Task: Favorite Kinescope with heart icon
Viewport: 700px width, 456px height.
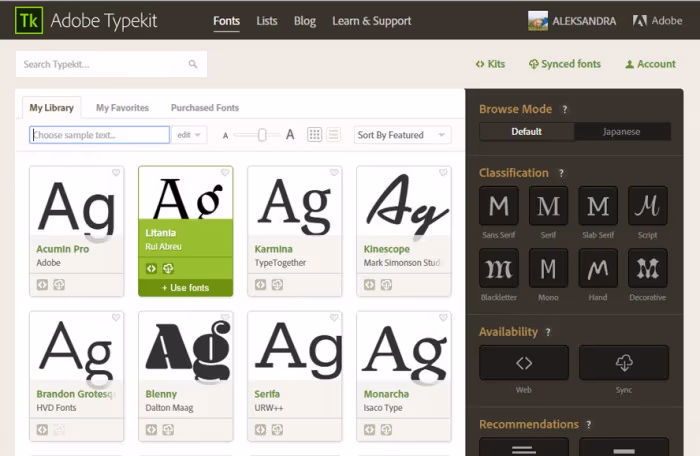Action: (443, 172)
